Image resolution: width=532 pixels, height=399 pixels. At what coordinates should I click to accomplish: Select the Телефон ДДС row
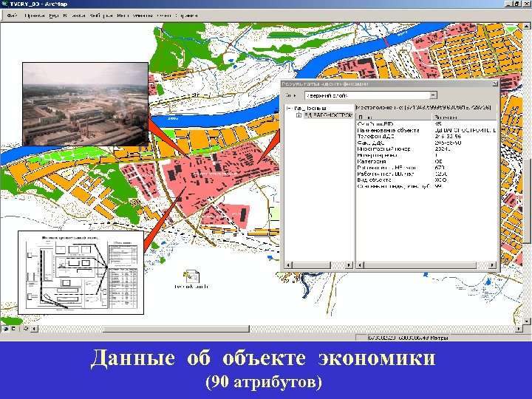426,137
